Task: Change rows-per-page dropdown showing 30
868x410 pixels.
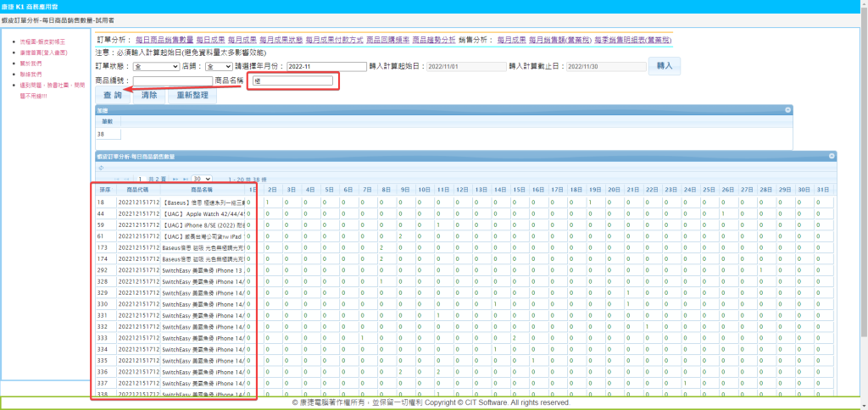Action: pos(202,180)
